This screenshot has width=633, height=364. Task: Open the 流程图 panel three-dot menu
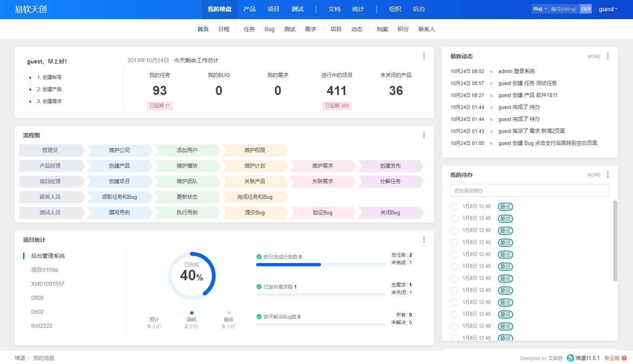(424, 135)
